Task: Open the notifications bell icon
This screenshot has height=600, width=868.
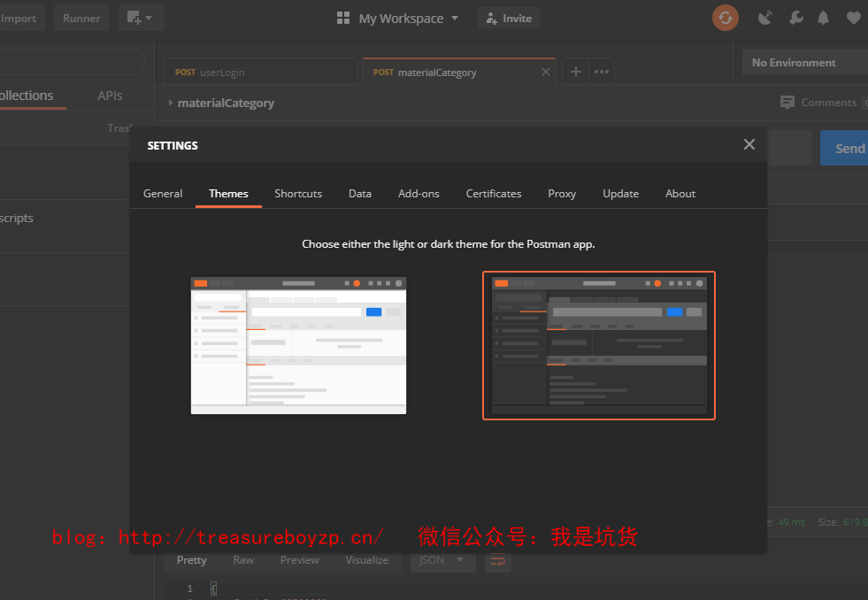Action: (x=823, y=18)
